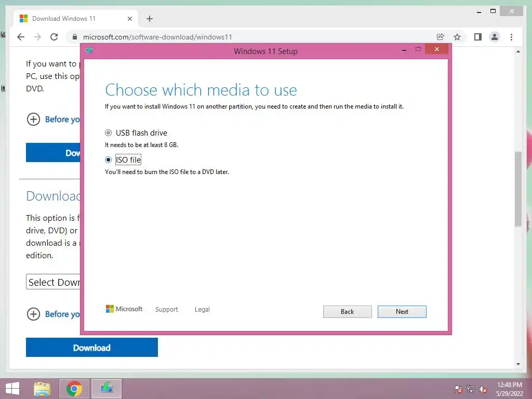Open a new Chrome tab
The image size is (532, 399).
(x=150, y=19)
